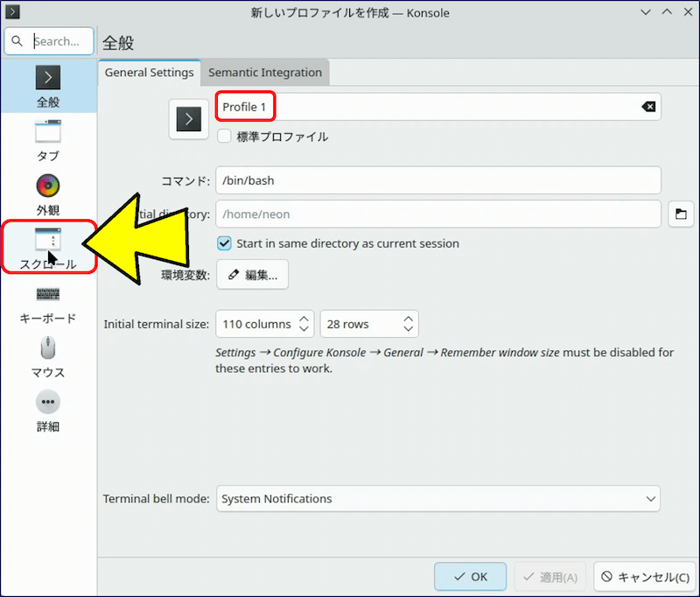The height and width of the screenshot is (597, 700).
Task: Enable the 標準プロファイル checkbox
Action: tap(224, 137)
